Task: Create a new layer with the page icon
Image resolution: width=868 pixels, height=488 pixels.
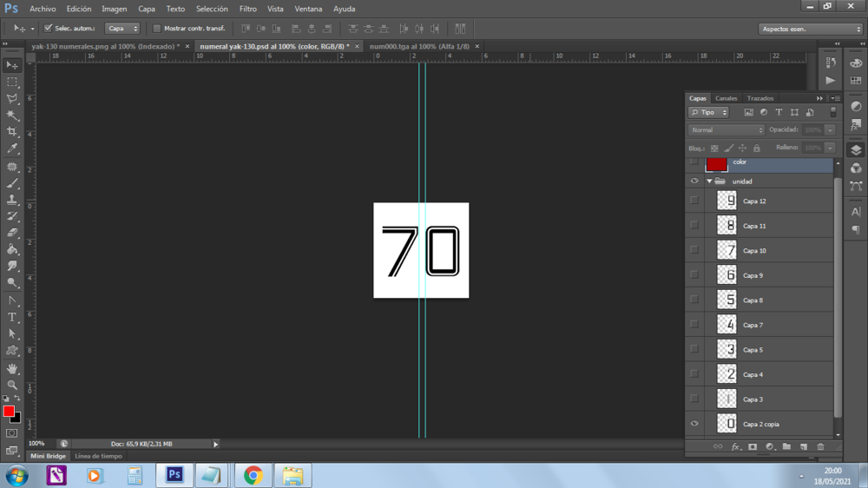Action: click(803, 446)
